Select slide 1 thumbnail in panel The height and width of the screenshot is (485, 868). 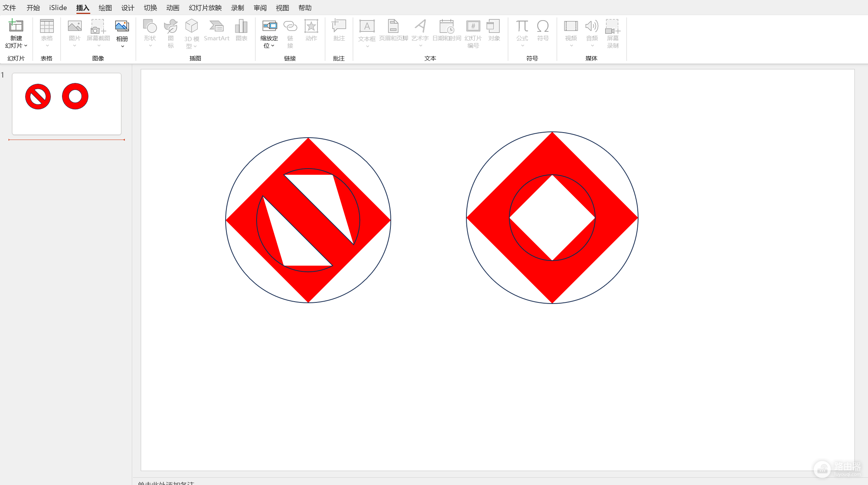point(67,104)
